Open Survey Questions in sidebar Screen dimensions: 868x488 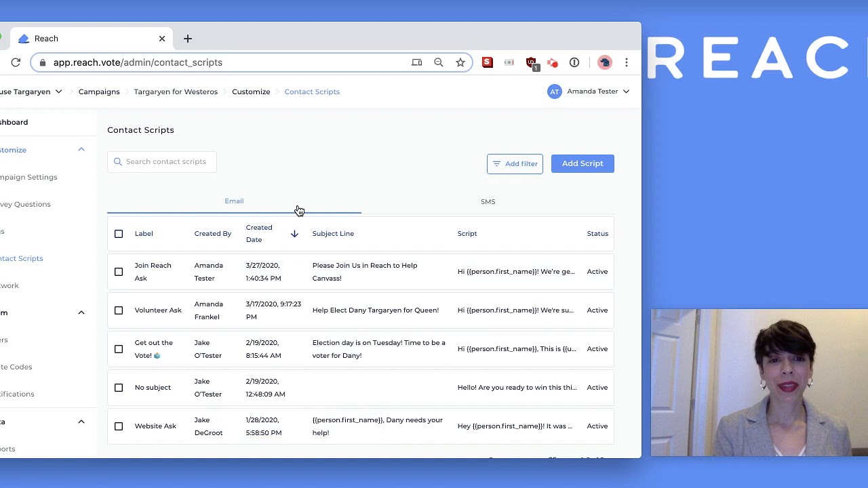pyautogui.click(x=25, y=204)
